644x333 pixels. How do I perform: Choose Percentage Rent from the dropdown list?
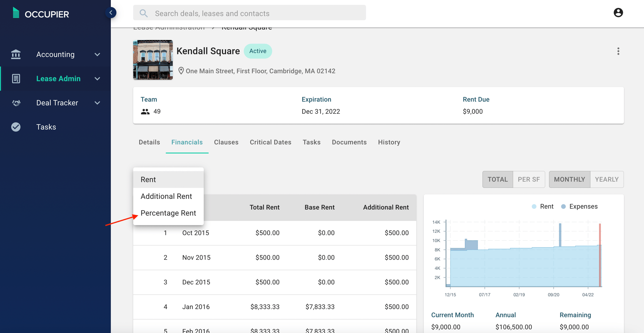[168, 213]
